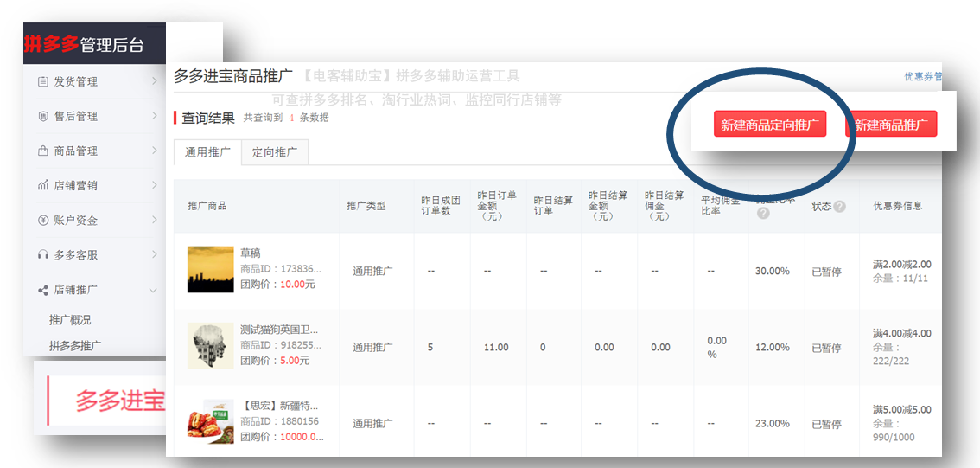Open the 草稿 product title
This screenshot has height=468, width=980.
(x=251, y=253)
